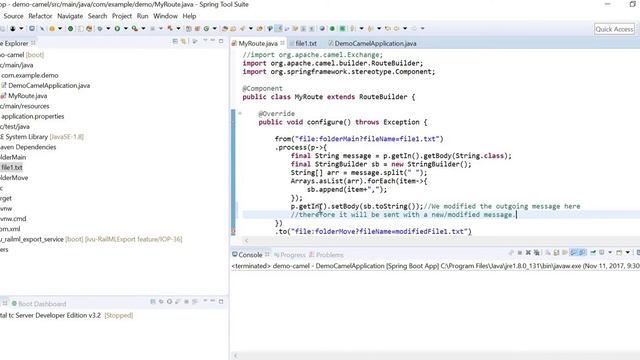
Task: Select com.example.demo package
Action: (29, 75)
